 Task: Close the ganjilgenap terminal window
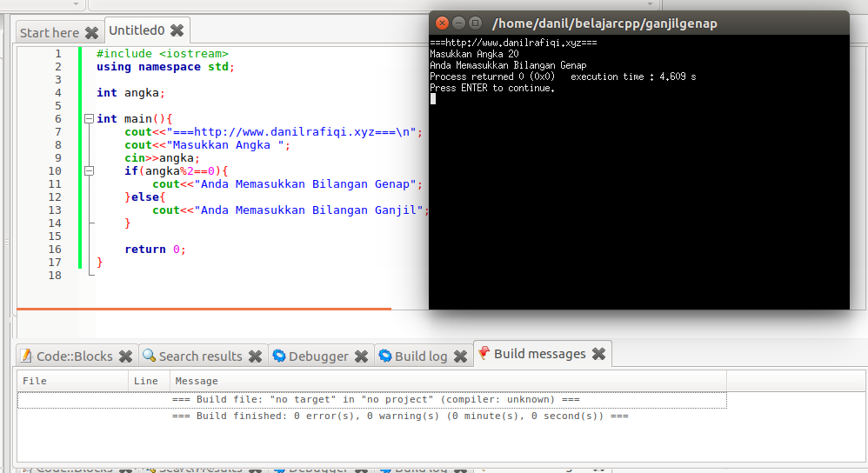click(x=442, y=23)
